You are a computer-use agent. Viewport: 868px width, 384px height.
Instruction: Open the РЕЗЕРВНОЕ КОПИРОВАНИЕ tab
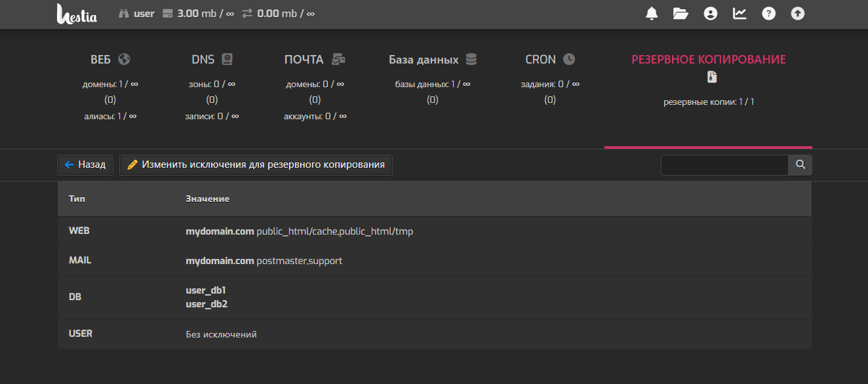pos(709,59)
